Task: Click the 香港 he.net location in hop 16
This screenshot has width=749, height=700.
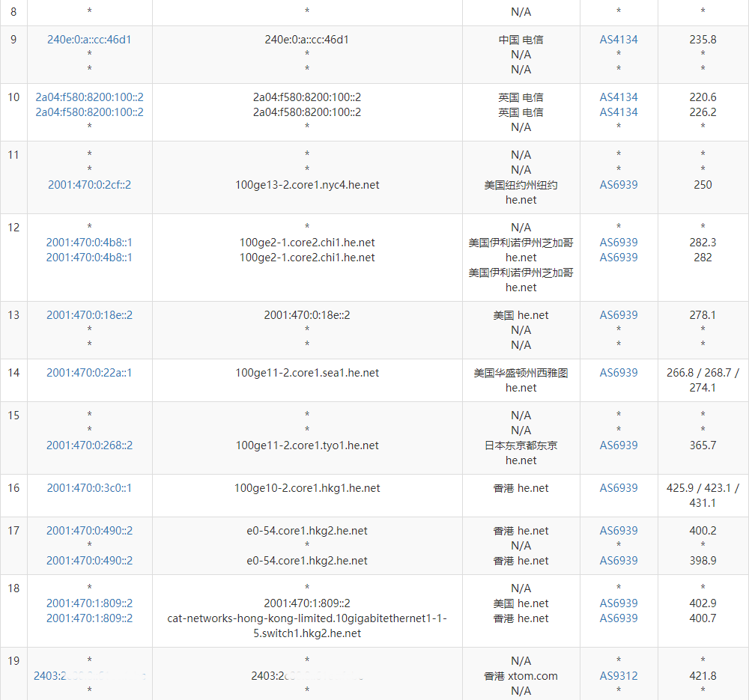Action: [x=521, y=488]
